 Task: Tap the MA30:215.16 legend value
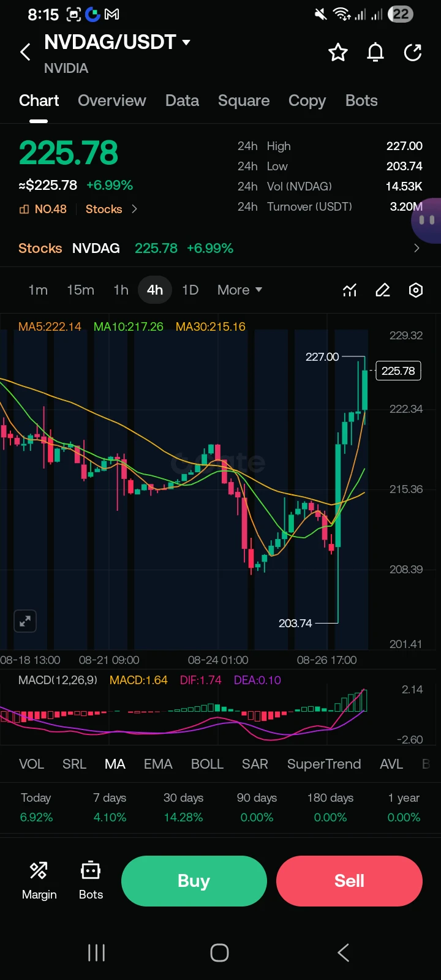point(210,326)
